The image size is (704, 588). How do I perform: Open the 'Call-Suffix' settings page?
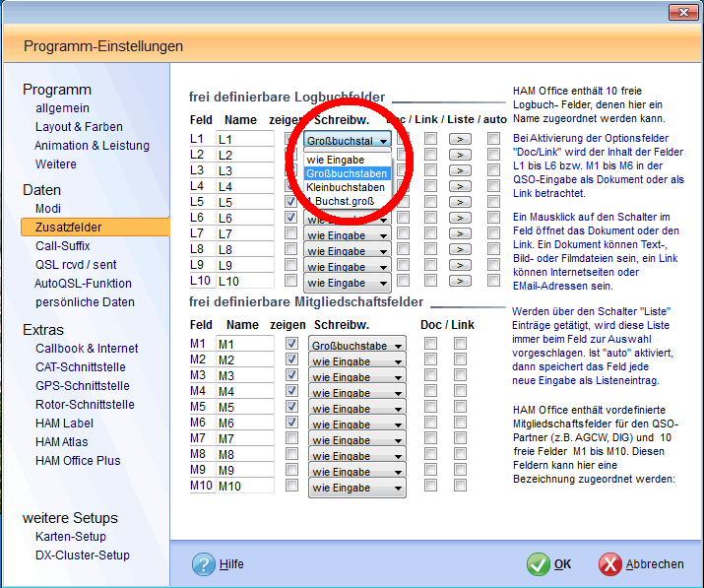click(63, 246)
